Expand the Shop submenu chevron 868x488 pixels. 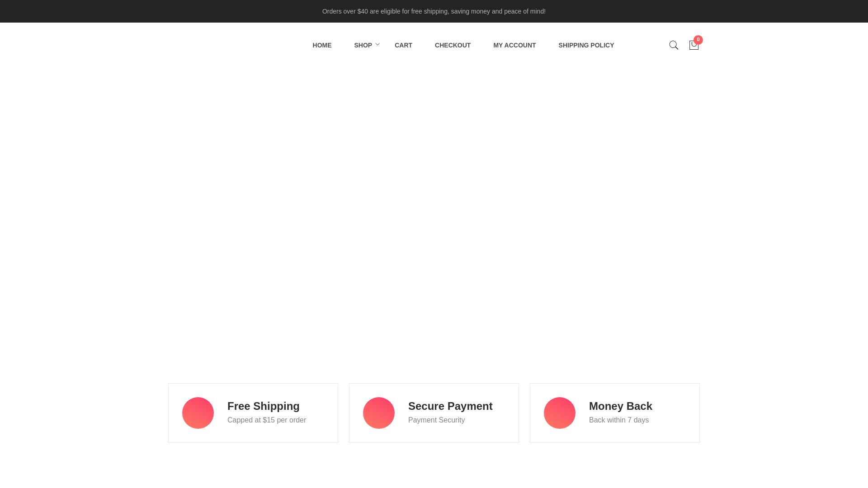pos(377,45)
